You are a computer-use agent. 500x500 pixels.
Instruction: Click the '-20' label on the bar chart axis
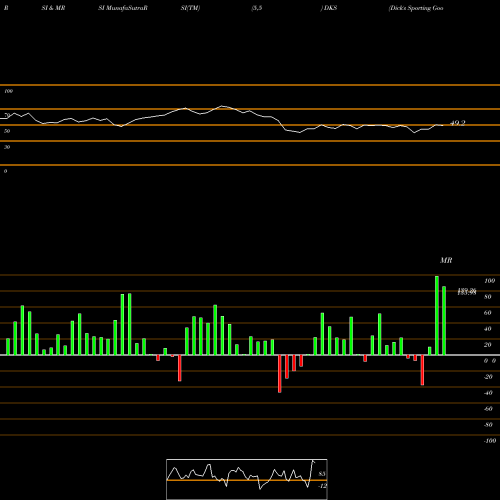(x=488, y=377)
